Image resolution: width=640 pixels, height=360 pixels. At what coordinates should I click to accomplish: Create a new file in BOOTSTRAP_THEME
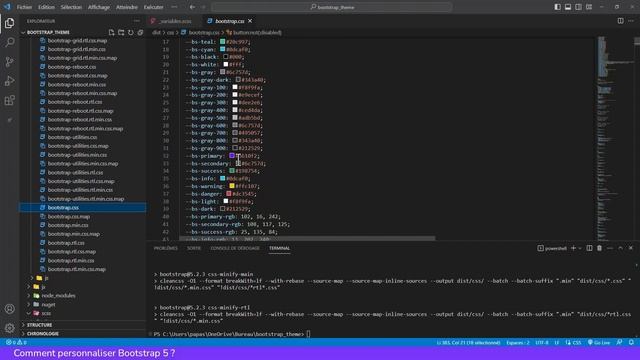click(x=111, y=32)
